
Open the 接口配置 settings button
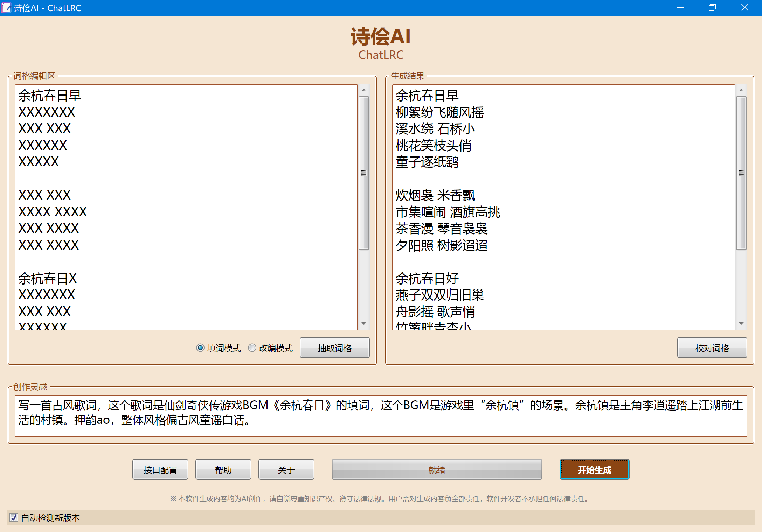coord(160,470)
